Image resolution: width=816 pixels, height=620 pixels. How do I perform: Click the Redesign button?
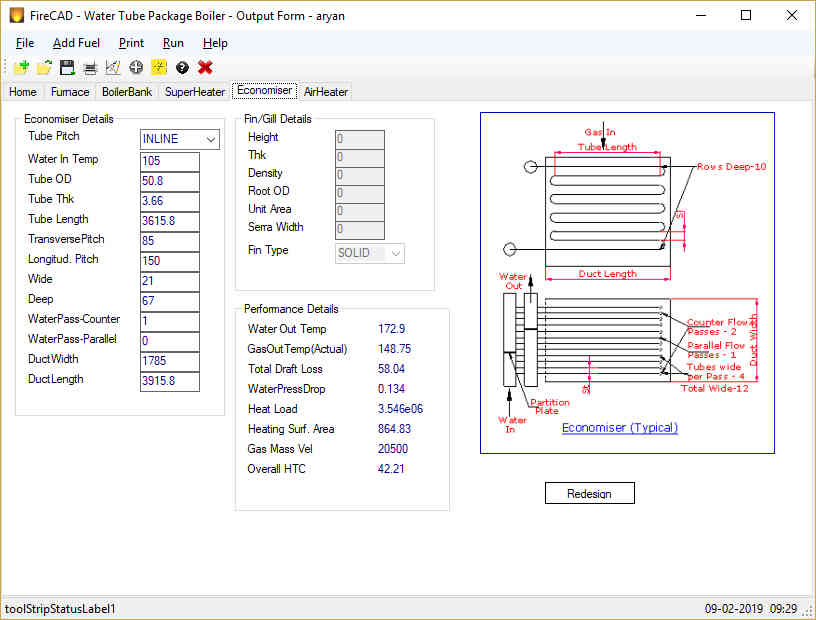pos(590,493)
